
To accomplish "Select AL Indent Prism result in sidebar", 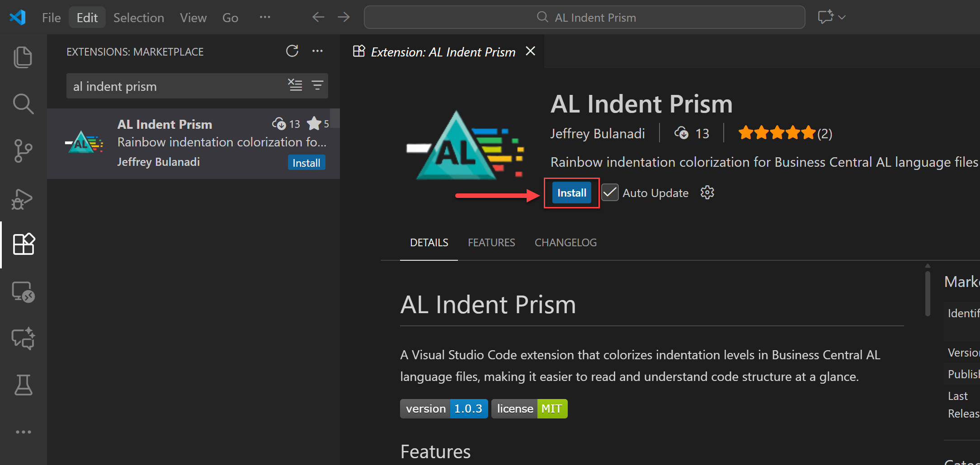I will click(x=193, y=143).
